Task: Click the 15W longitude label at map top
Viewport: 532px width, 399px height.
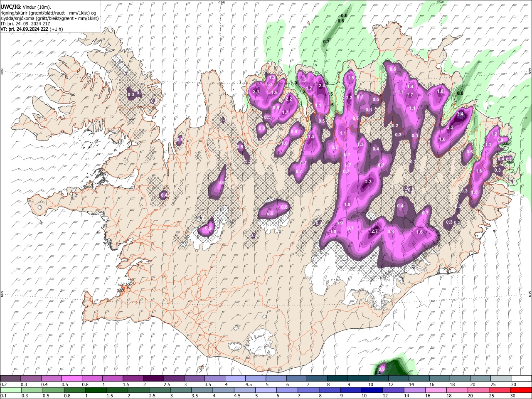Action: click(x=440, y=2)
